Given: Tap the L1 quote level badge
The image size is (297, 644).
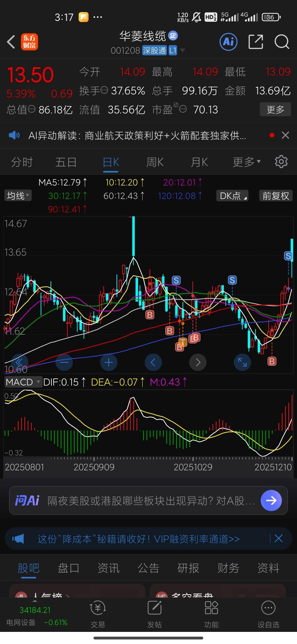Looking at the screenshot, I should click(173, 50).
